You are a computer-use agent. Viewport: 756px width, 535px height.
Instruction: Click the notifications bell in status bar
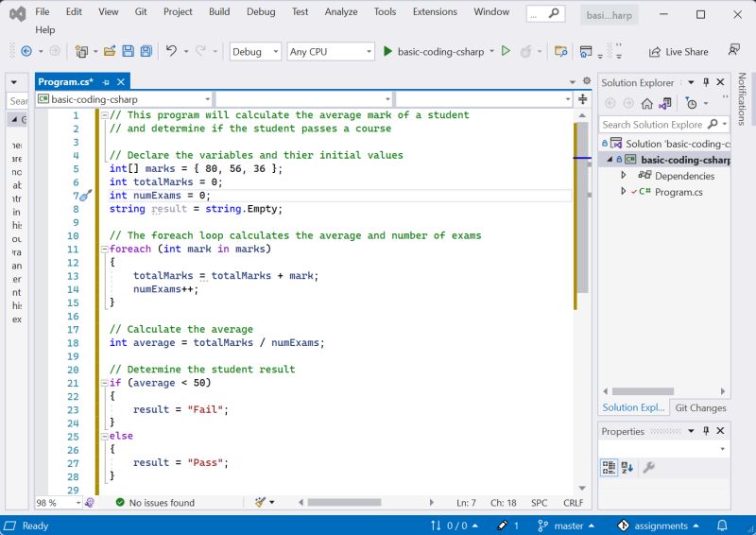point(721,526)
